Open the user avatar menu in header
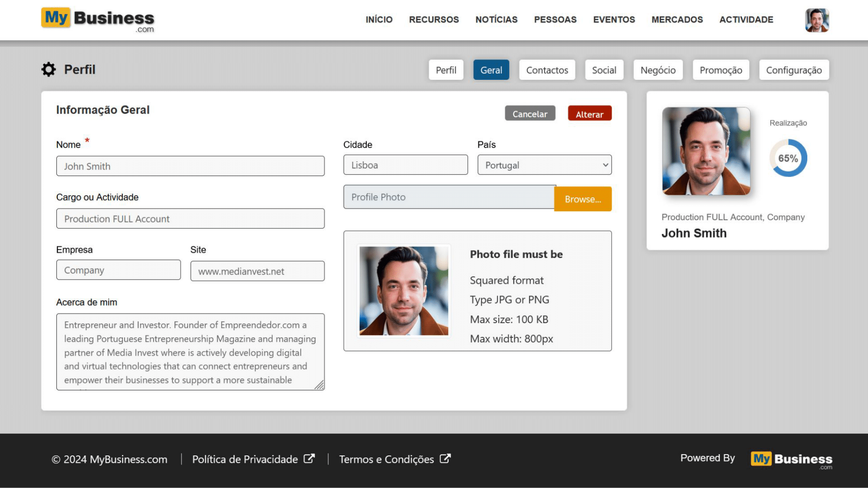The height and width of the screenshot is (488, 868). coord(817,20)
